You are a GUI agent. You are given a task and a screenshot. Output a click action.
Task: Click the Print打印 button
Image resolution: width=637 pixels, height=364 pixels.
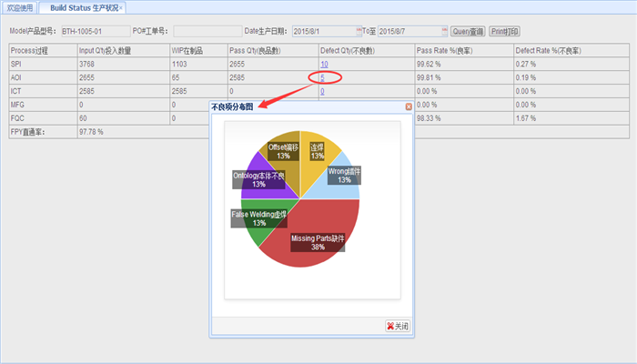coord(504,31)
